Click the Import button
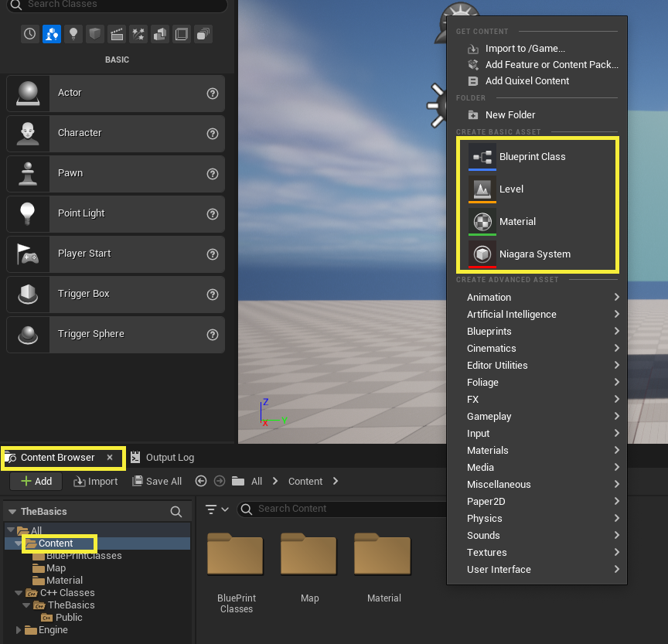The width and height of the screenshot is (668, 644). click(95, 482)
